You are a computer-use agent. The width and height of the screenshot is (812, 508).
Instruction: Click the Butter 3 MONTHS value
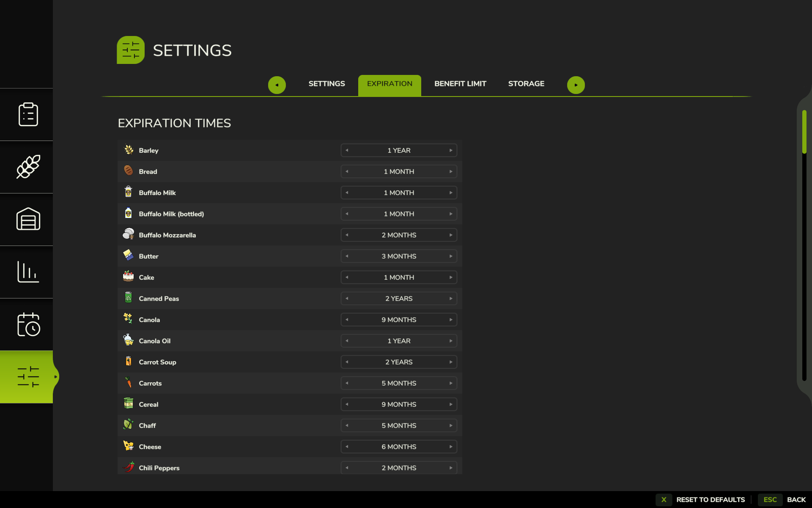tap(399, 256)
